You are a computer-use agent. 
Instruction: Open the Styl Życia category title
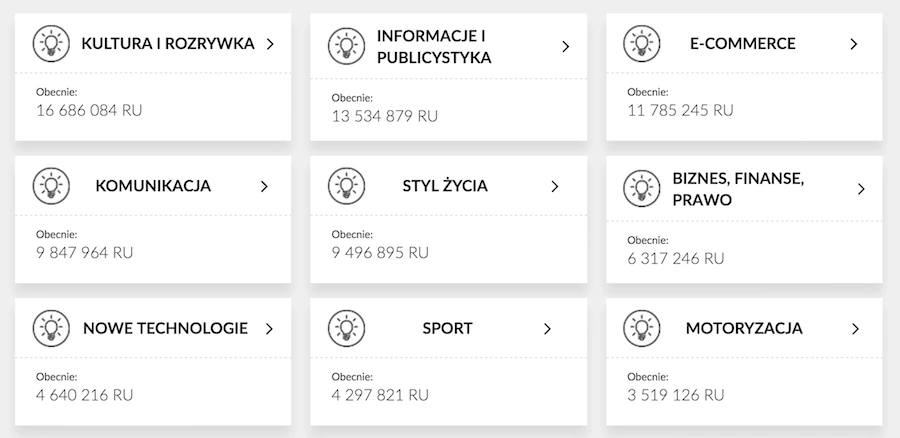pos(445,186)
